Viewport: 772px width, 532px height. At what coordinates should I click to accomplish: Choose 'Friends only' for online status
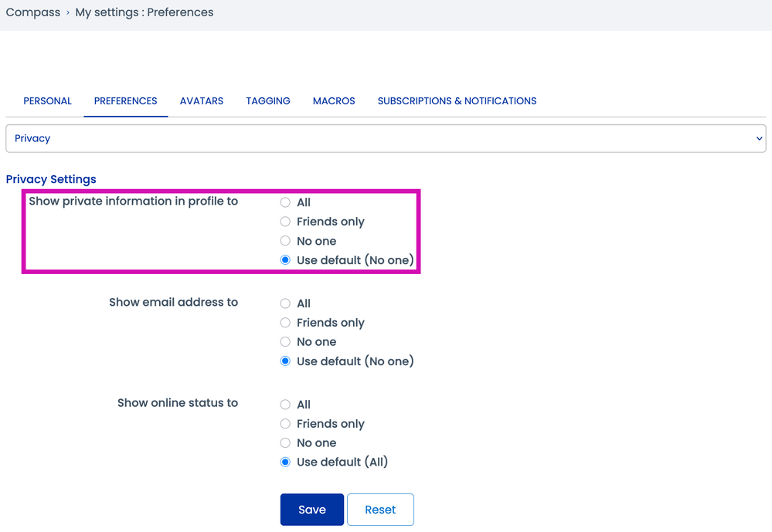[285, 424]
